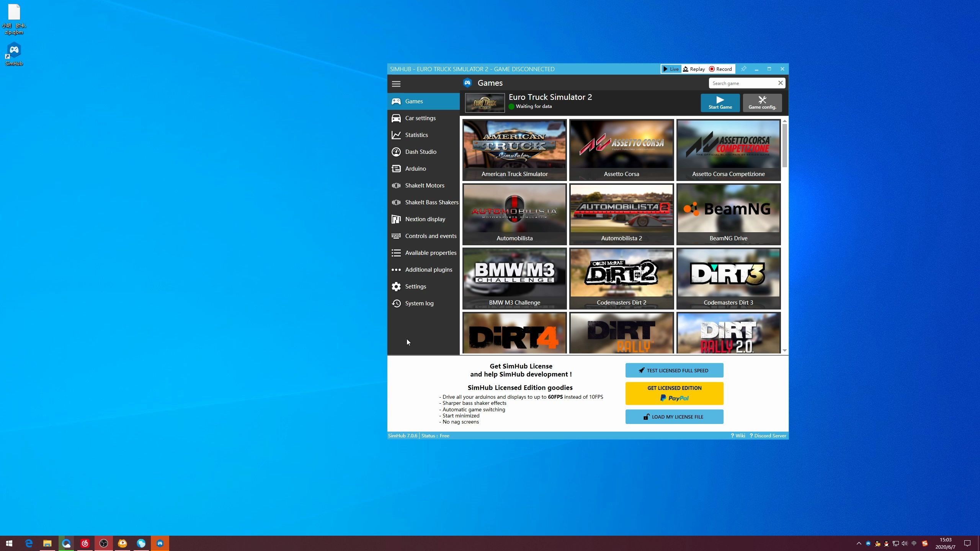
Task: Select BMW M3 Challenge game tile
Action: [x=514, y=279]
